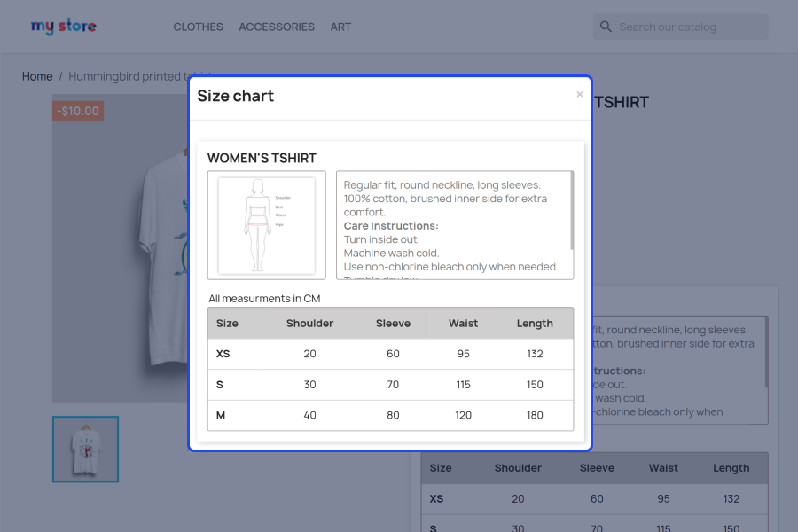The height and width of the screenshot is (532, 798).
Task: Open the ART menu
Action: pos(340,27)
